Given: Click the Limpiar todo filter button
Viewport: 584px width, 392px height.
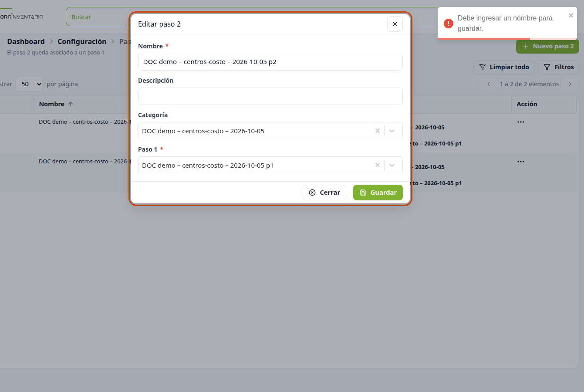Looking at the screenshot, I should tap(503, 67).
